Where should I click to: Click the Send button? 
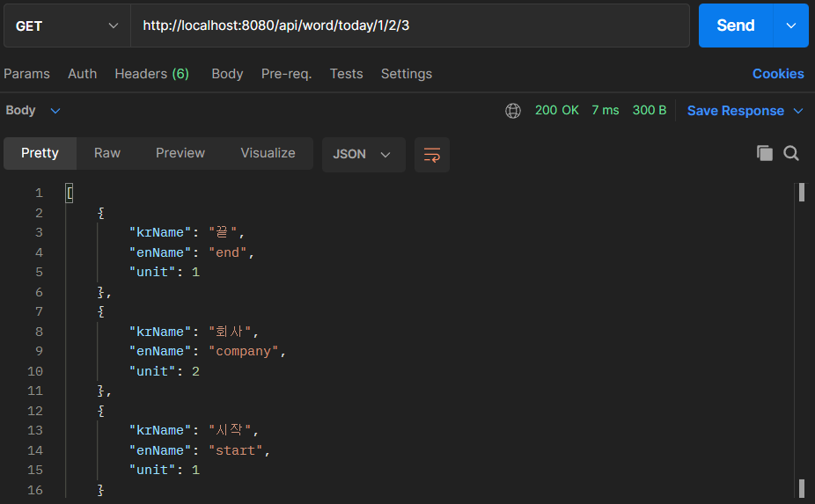tap(736, 26)
